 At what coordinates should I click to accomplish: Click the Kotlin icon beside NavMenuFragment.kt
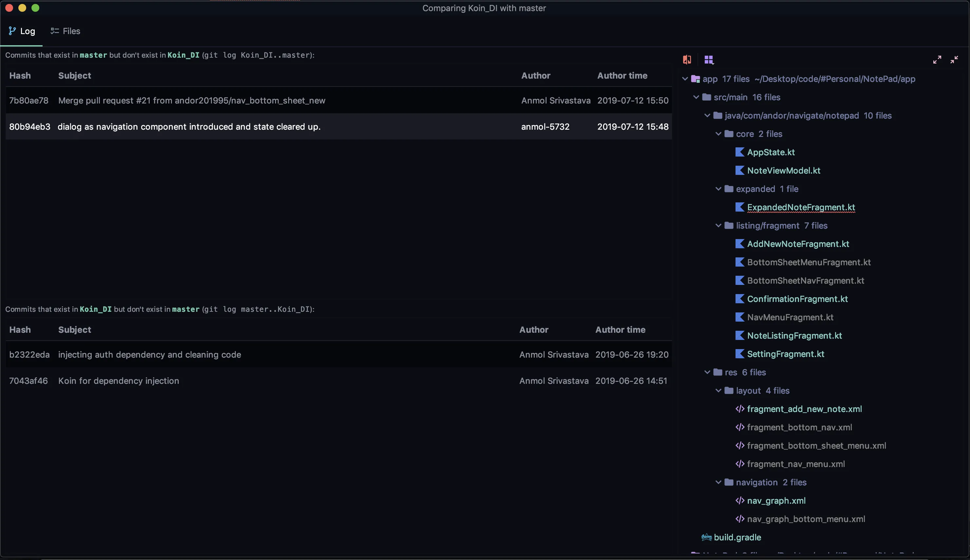pyautogui.click(x=739, y=317)
